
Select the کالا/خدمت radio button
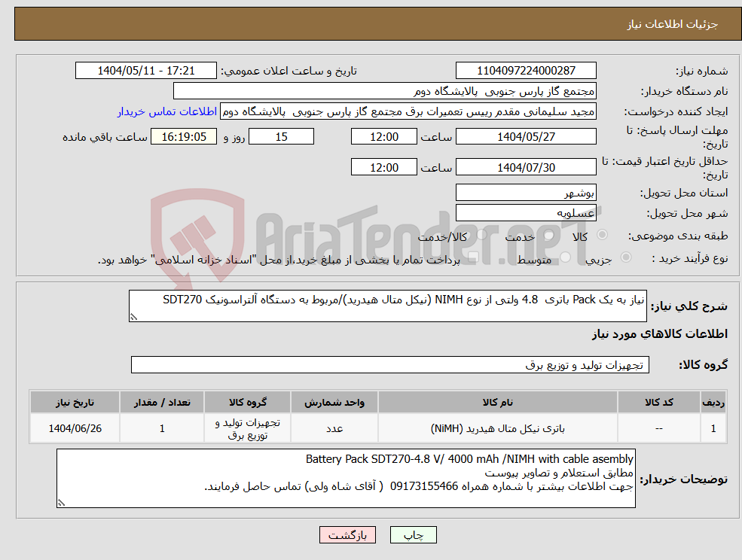click(480, 235)
